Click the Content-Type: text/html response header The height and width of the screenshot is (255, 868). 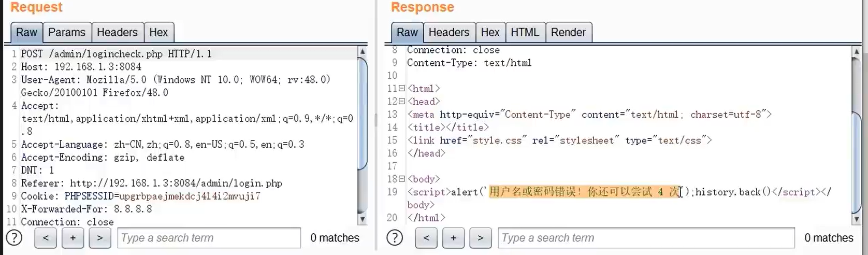(469, 63)
